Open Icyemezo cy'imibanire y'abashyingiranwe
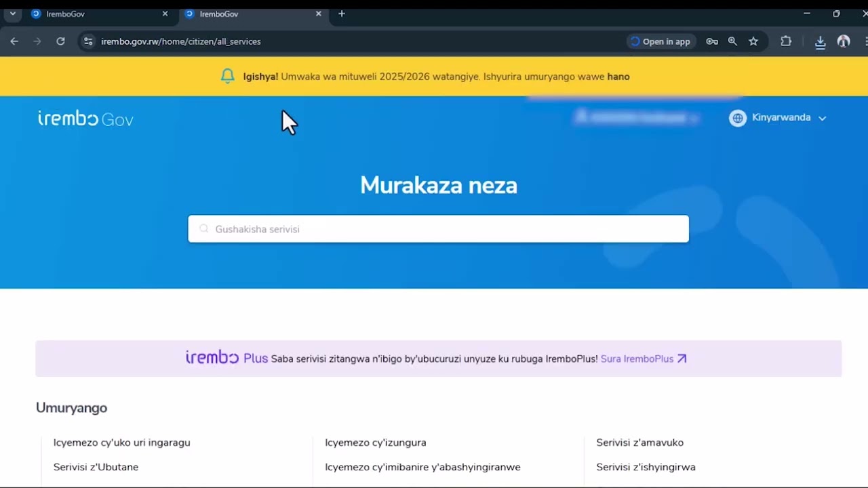The height and width of the screenshot is (488, 868). click(x=422, y=467)
